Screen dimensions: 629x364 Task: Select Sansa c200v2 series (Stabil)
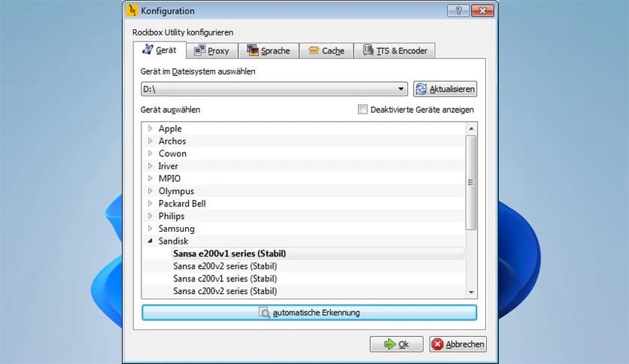tap(225, 290)
